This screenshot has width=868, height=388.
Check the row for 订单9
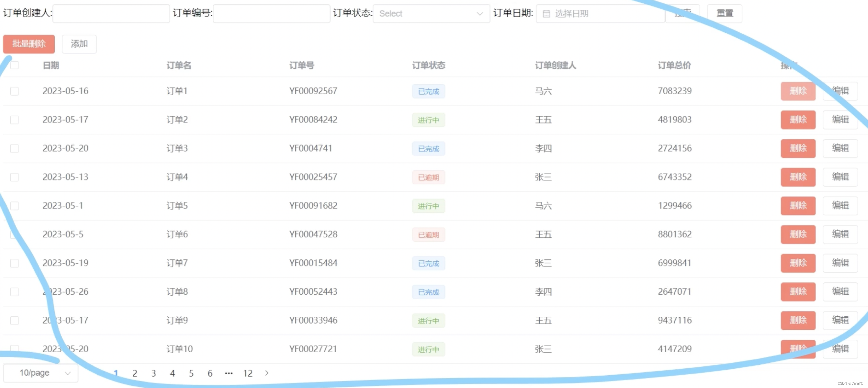[x=14, y=320]
